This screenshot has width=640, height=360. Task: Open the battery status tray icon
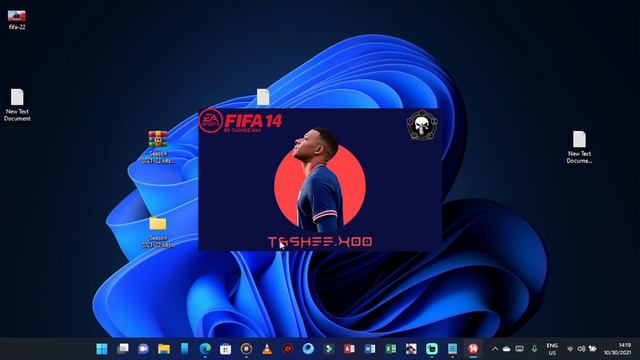593,349
